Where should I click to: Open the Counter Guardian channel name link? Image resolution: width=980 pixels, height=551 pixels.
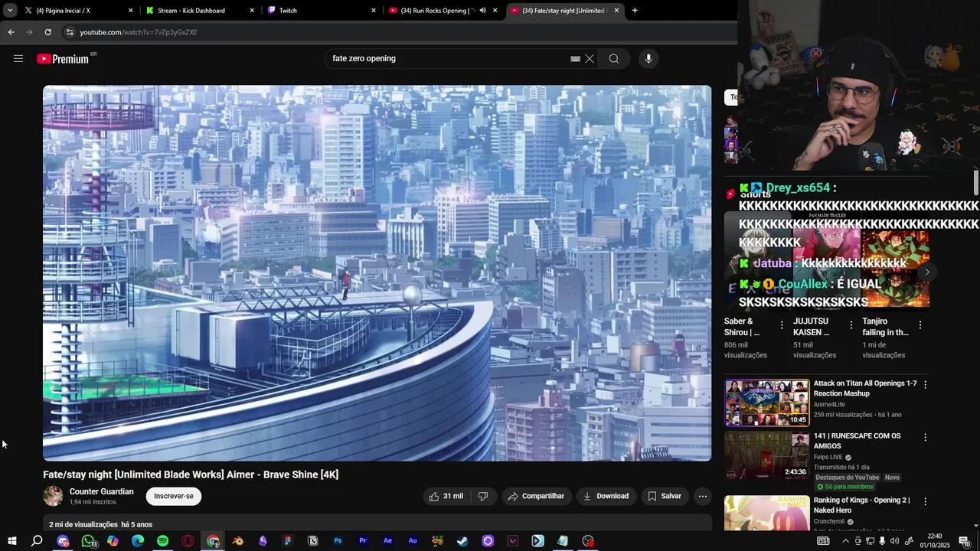click(101, 491)
